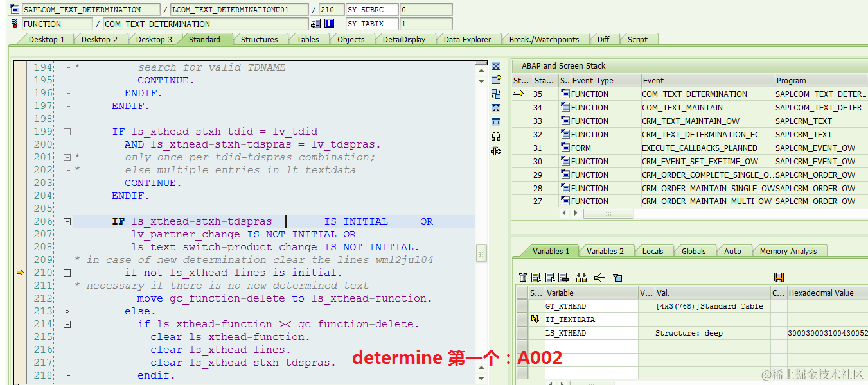The image size is (868, 385).
Task: Click the change value icon beside IT_TEXTDATA
Action: click(x=535, y=320)
